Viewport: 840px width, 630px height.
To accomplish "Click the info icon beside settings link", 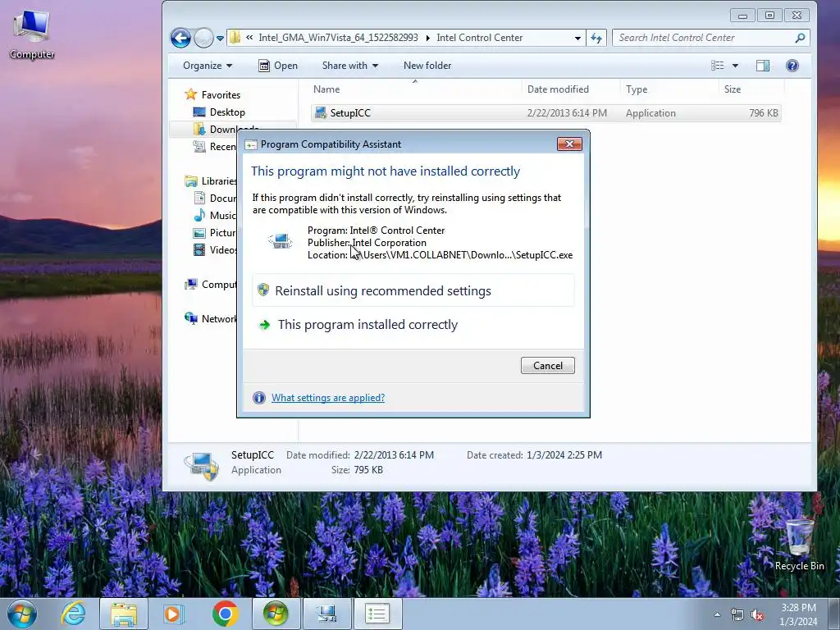I will pos(258,398).
